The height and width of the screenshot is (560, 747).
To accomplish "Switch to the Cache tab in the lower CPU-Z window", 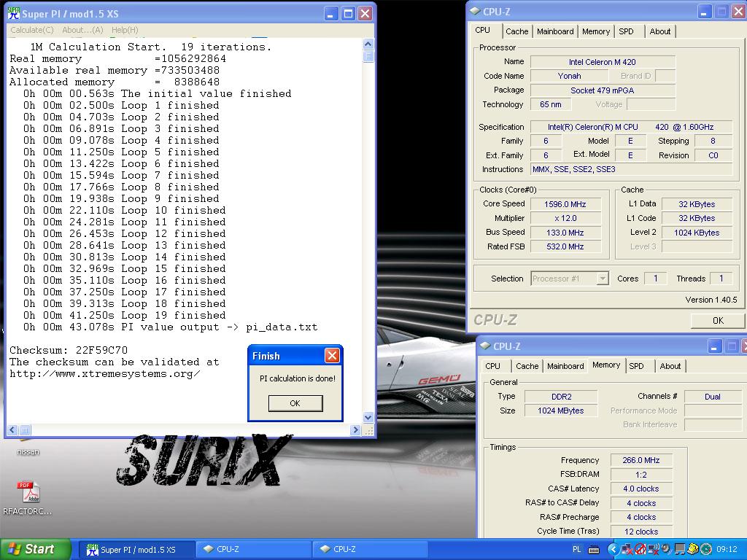I will point(527,366).
